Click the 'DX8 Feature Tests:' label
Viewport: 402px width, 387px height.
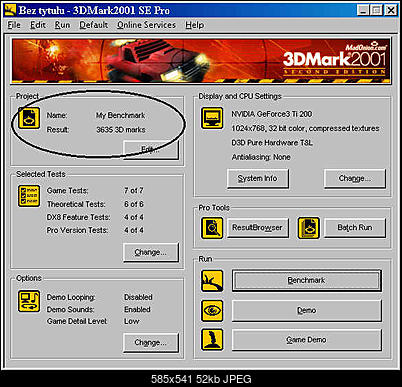point(78,217)
